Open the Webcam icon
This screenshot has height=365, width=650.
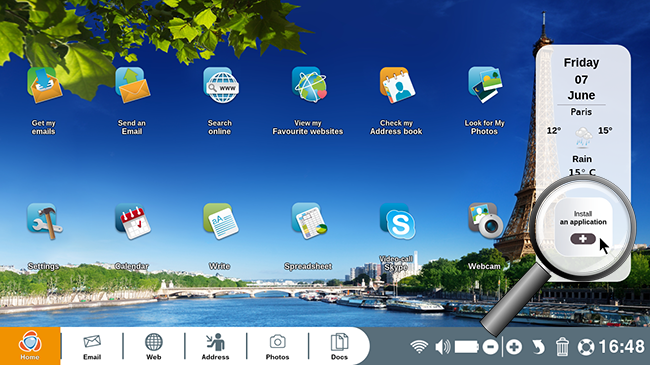click(x=485, y=220)
